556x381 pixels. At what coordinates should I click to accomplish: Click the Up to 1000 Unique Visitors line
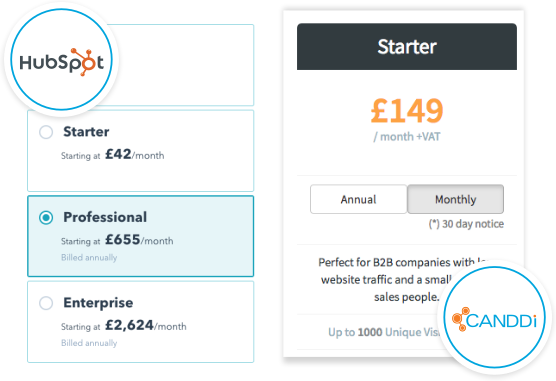tap(385, 332)
